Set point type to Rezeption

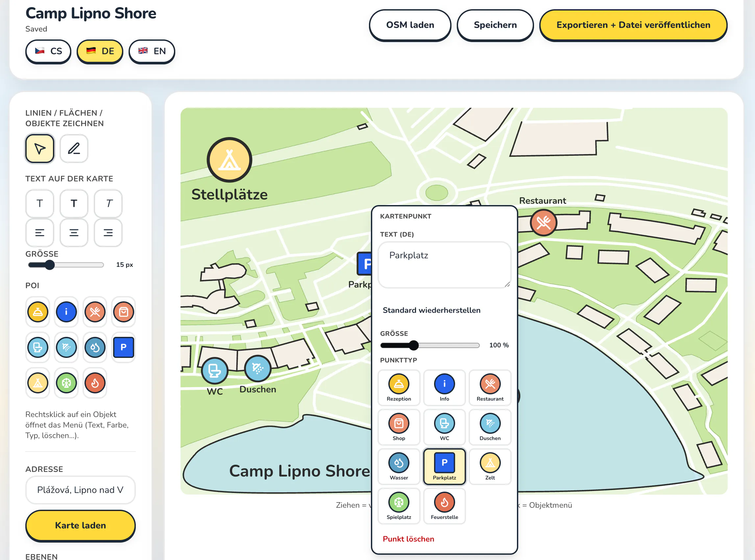coord(399,387)
